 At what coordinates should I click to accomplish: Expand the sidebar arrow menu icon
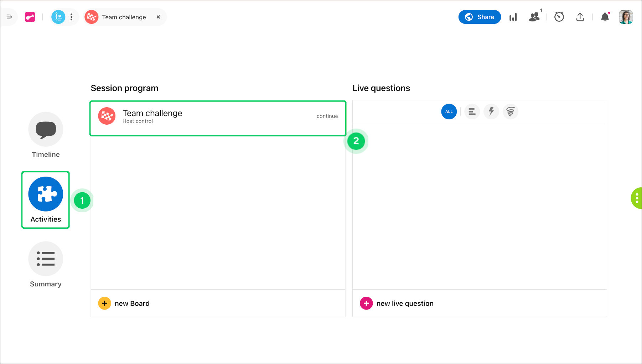(x=9, y=17)
